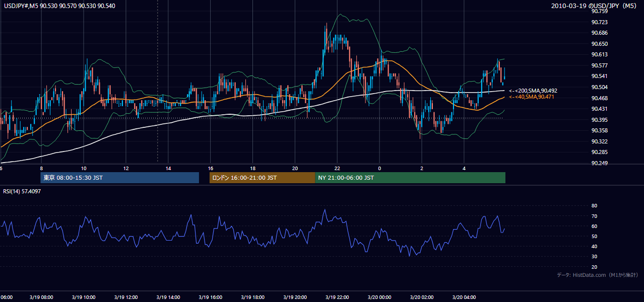Click the 90.431 price axis label
The height and width of the screenshot is (302, 644).
(x=599, y=109)
